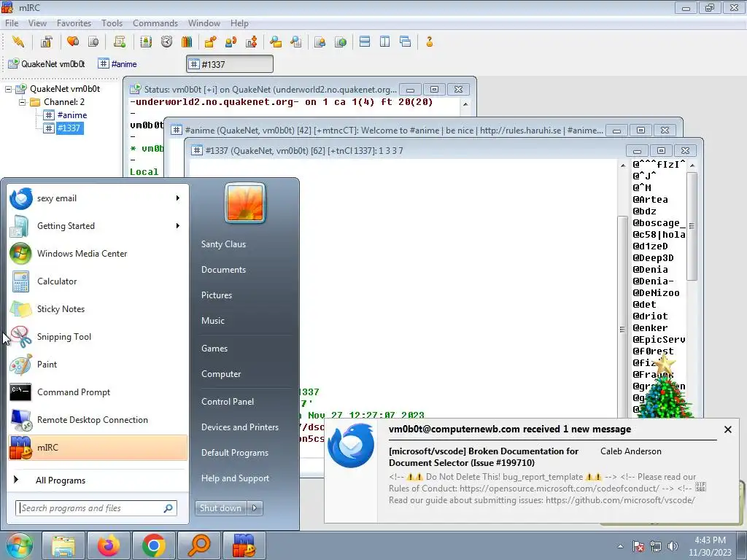Switch to #anime in the switchbar
The width and height of the screenshot is (747, 560).
click(x=118, y=64)
